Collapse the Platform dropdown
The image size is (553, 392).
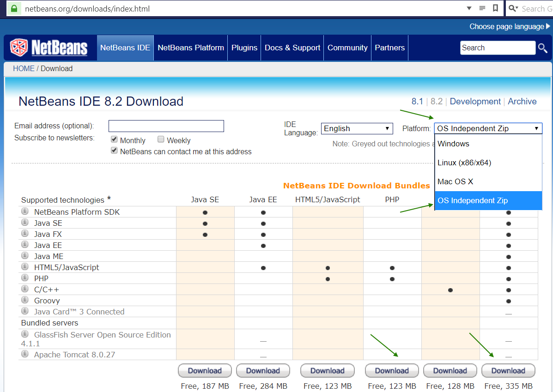pyautogui.click(x=488, y=128)
